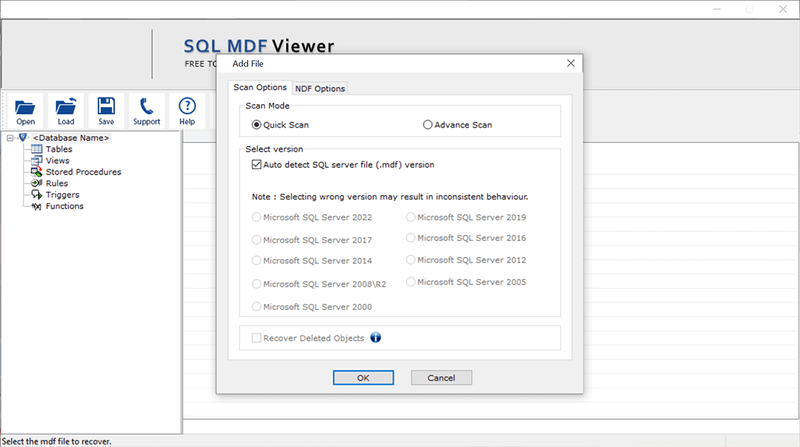This screenshot has height=447, width=800.
Task: Click the database icon beside <Database Name>
Action: pos(23,138)
